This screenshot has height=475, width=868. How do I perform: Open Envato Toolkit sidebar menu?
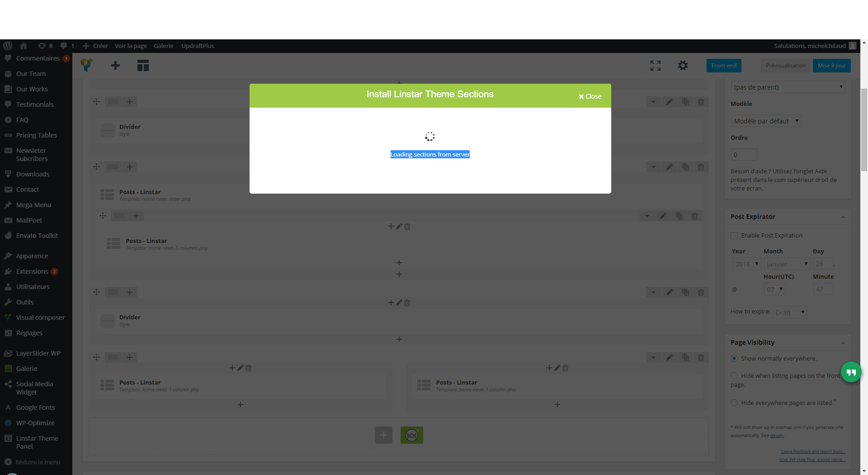point(37,236)
